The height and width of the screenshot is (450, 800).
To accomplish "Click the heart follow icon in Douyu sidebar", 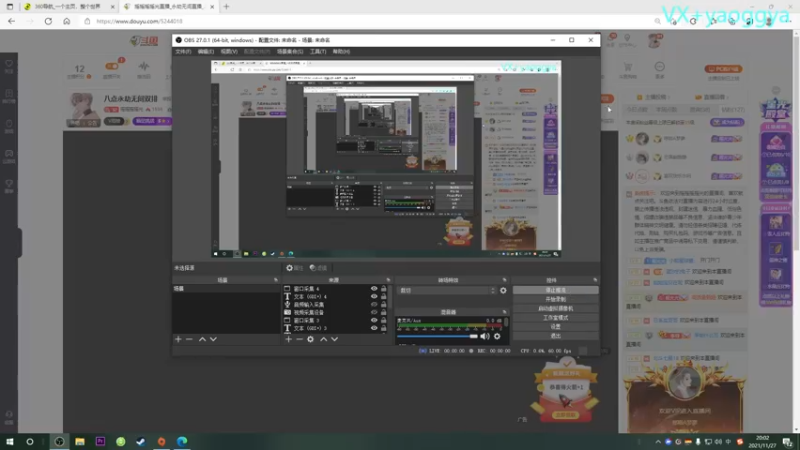I will tap(9, 64).
